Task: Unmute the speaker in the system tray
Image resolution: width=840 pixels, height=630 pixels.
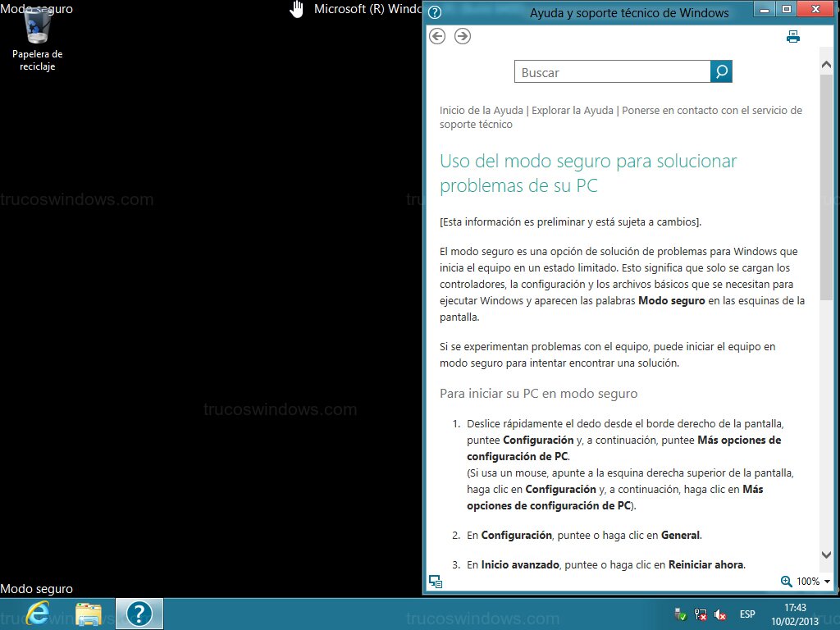Action: tap(719, 614)
